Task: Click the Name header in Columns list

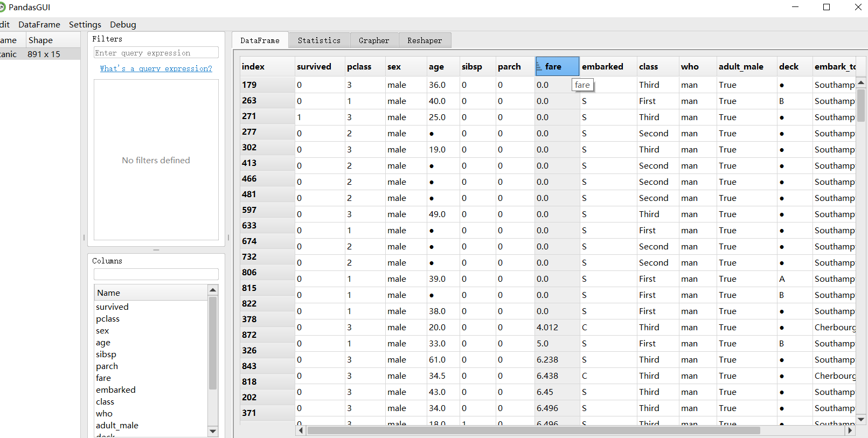Action: 151,293
